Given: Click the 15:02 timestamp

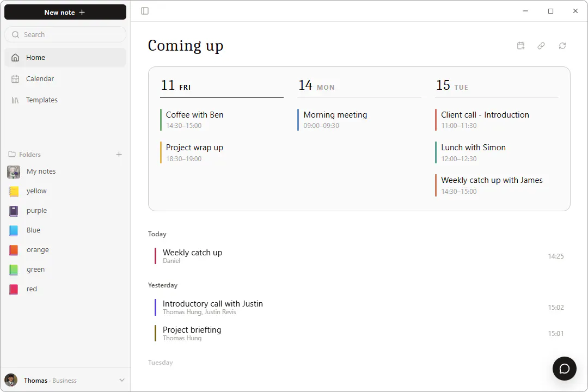Looking at the screenshot, I should click(x=556, y=307).
